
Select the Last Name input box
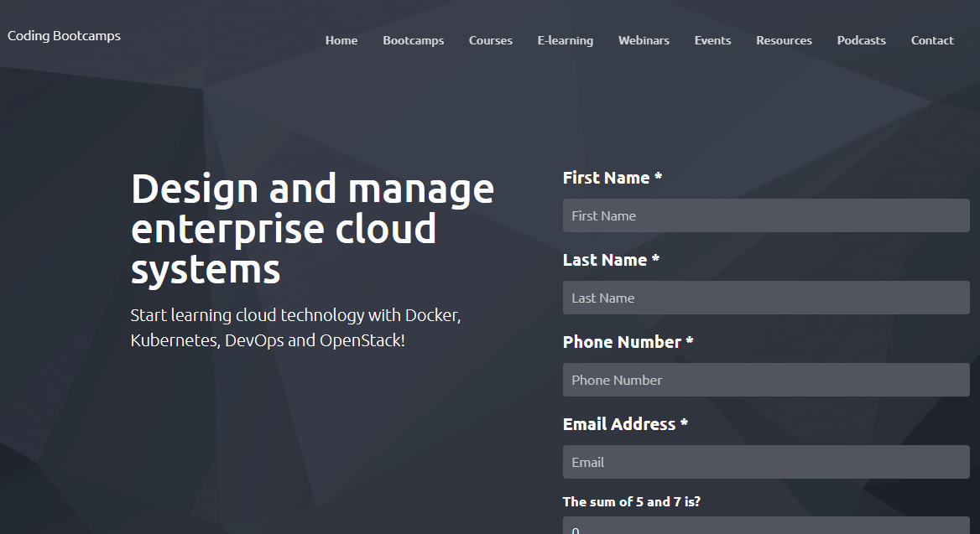pos(765,298)
